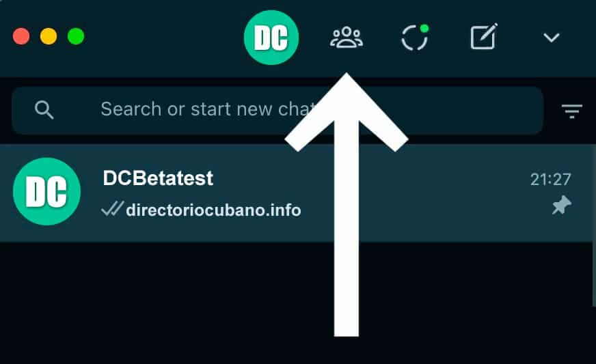
Task: Click the DCBetatest chat name text
Action: tap(158, 178)
